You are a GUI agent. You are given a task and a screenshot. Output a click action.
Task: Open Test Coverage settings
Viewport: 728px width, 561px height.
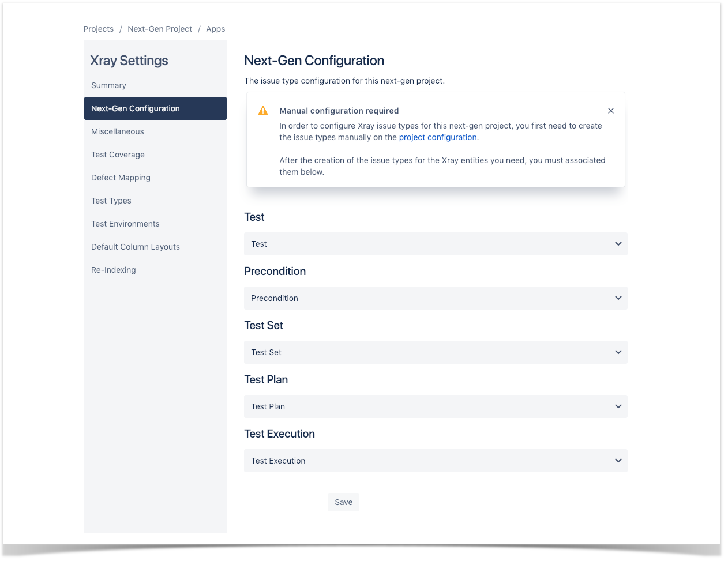(x=155, y=155)
